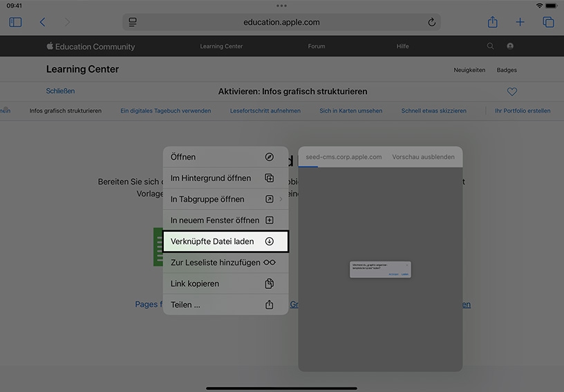Image resolution: width=564 pixels, height=392 pixels.
Task: Choose Teilen … in the menu
Action: (225, 305)
